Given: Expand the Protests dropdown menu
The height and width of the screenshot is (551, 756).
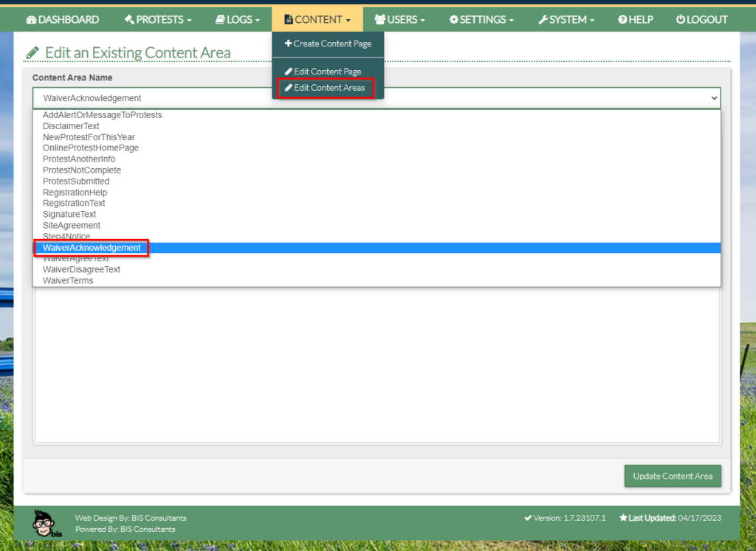Looking at the screenshot, I should click(x=158, y=19).
